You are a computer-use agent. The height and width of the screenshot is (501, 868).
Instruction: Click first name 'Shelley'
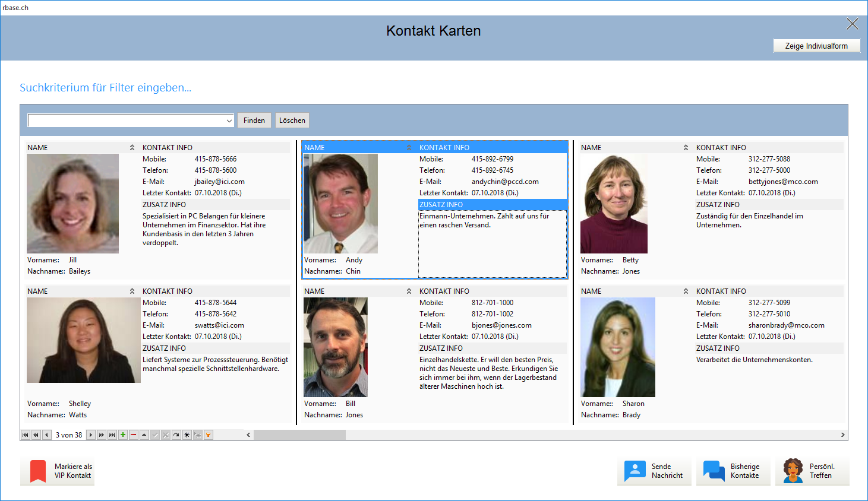(80, 404)
